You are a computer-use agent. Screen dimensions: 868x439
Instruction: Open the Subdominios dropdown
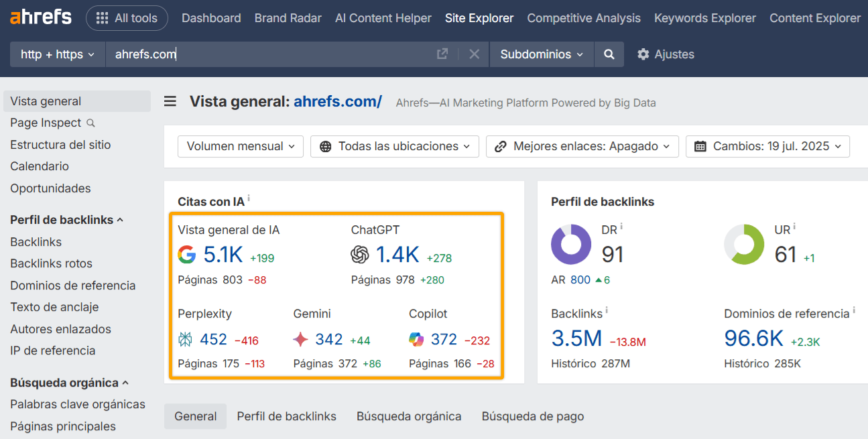point(541,54)
